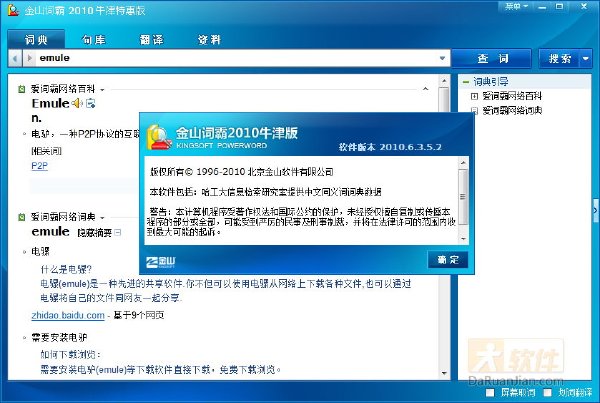Collapse the 词典引导 panel
This screenshot has width=600, height=403.
point(466,82)
